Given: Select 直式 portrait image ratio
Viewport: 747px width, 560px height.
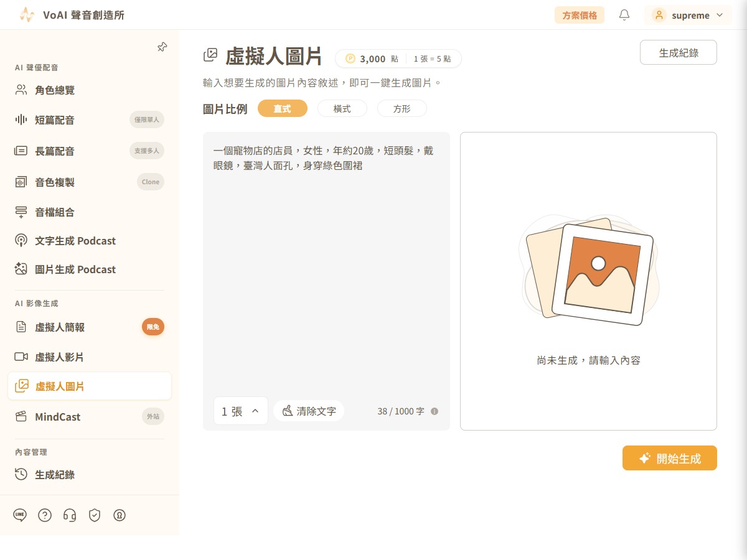Looking at the screenshot, I should [x=283, y=108].
